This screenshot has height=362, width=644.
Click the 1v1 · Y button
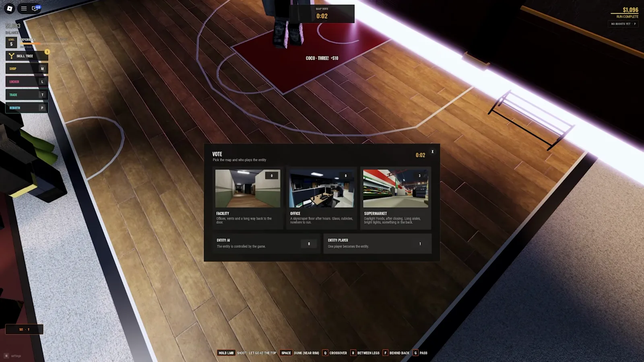point(24,329)
